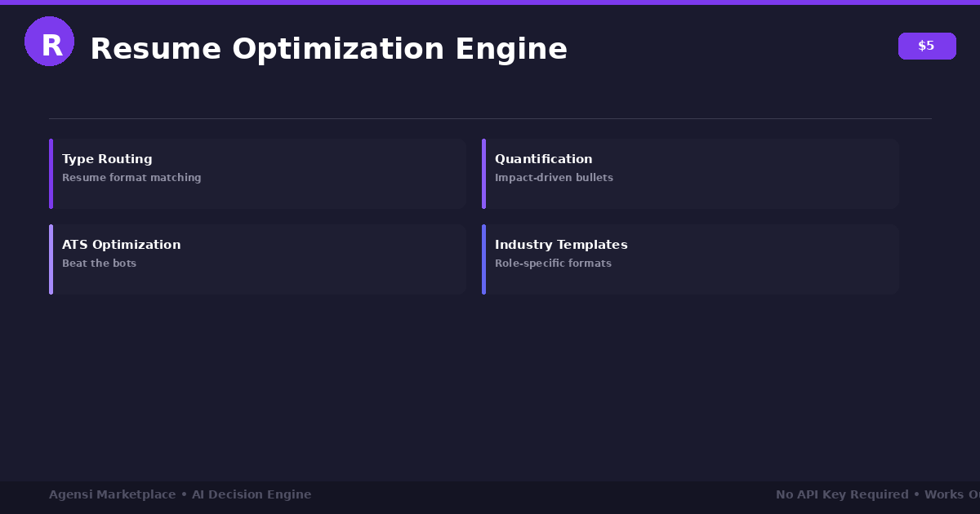980x514 pixels.
Task: Click the Resume Optimization Engine title
Action: tap(328, 49)
